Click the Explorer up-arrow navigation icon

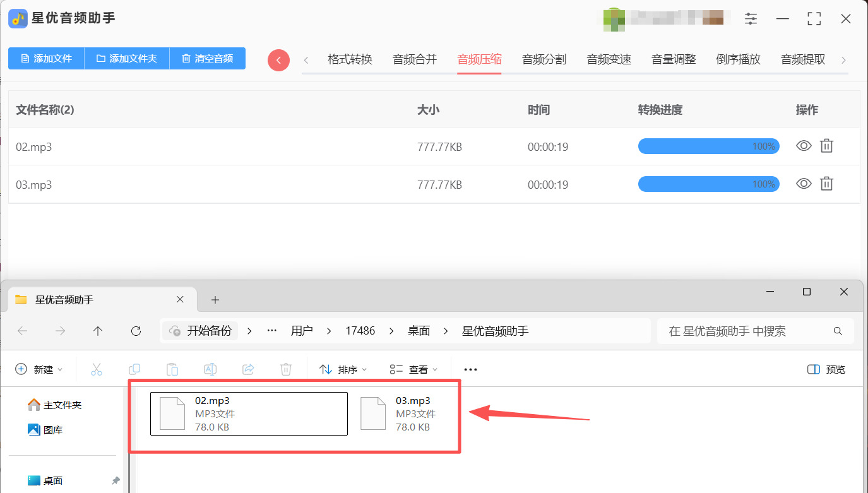tap(98, 331)
